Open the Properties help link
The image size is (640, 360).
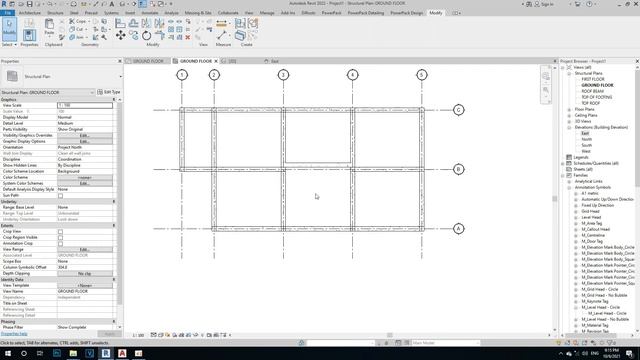14,334
